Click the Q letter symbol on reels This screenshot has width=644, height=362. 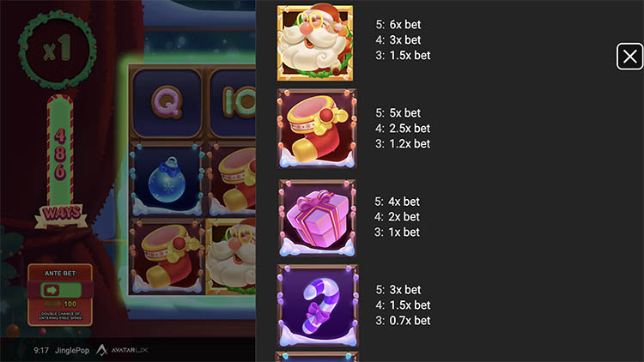click(167, 103)
